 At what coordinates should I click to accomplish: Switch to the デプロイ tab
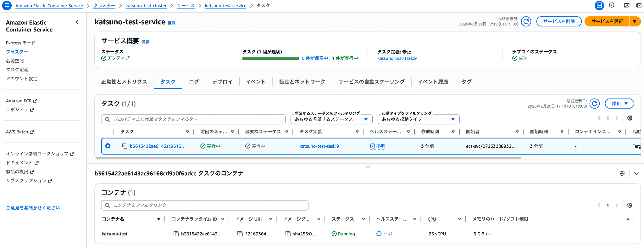222,82
